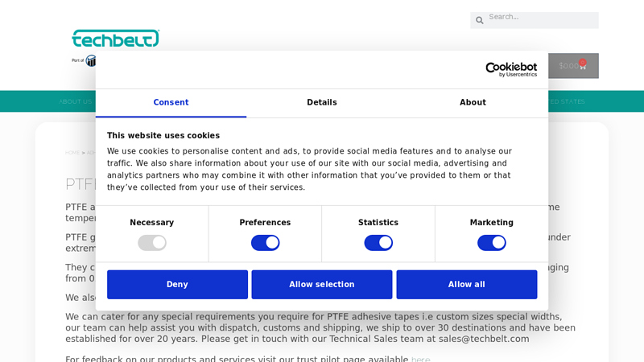Click the Techbelt logo

[x=115, y=38]
